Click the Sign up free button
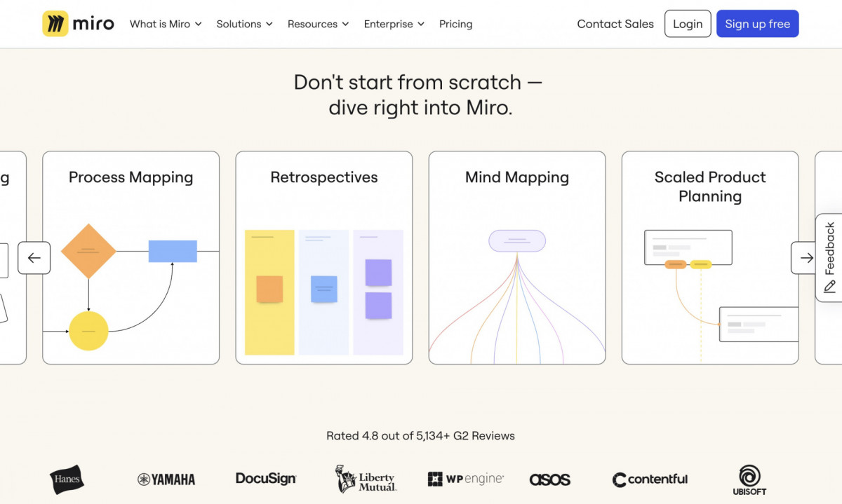Screen dimensions: 842x504 click(758, 23)
